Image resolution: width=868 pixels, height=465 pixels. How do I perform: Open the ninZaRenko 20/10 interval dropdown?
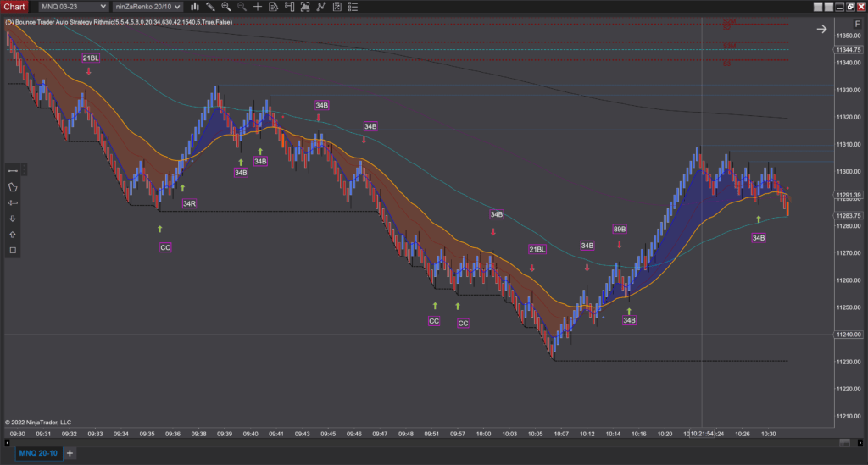pos(147,7)
